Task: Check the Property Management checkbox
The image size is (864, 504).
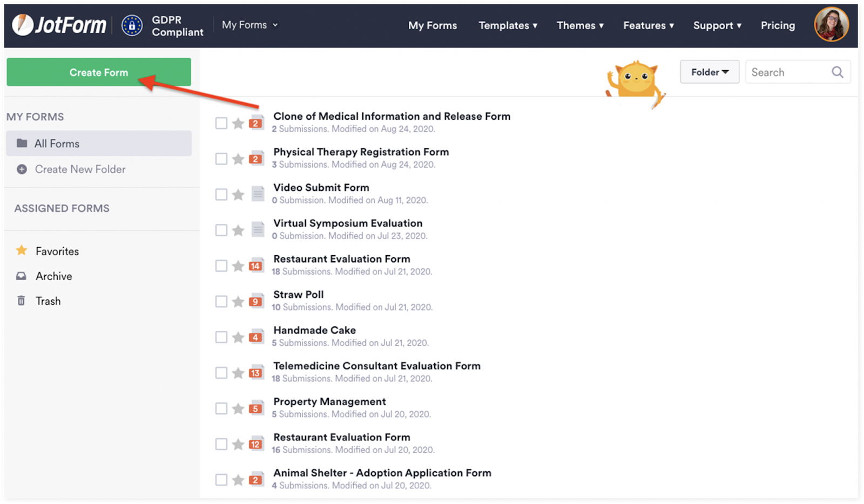Action: coord(221,408)
